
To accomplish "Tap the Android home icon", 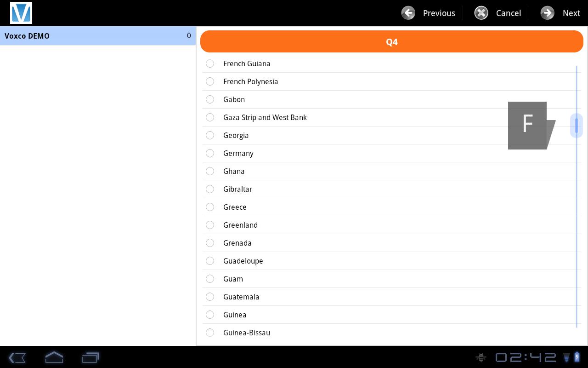I will click(x=54, y=357).
